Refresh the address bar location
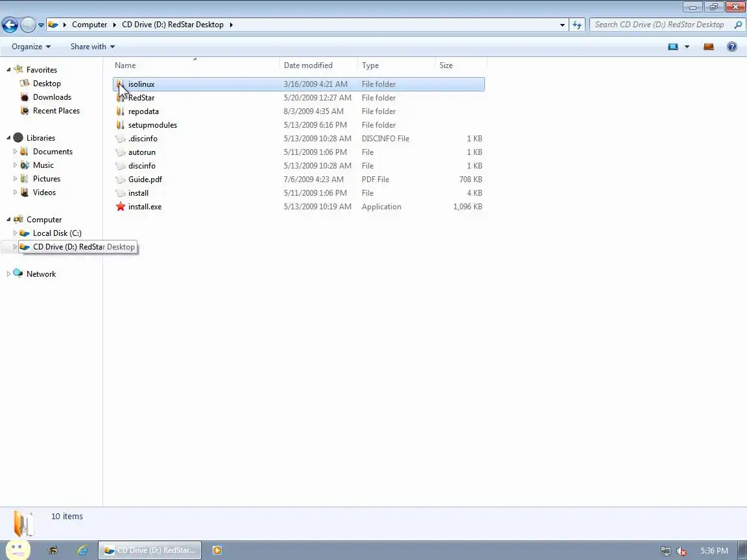The width and height of the screenshot is (747, 560). (x=577, y=25)
